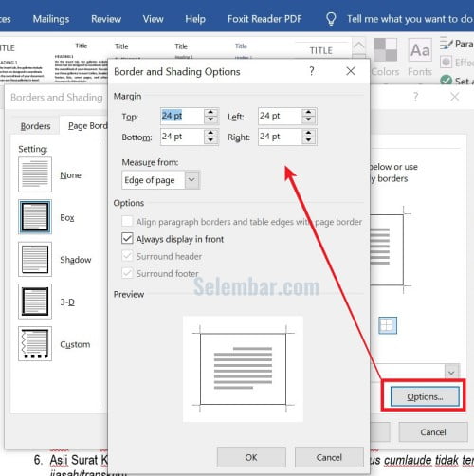Toggle Align paragraph borders checkbox
474x476 pixels.
127,221
